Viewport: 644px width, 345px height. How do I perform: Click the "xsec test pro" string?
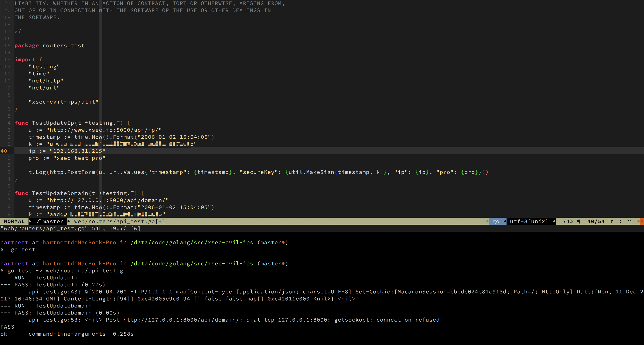tap(79, 158)
